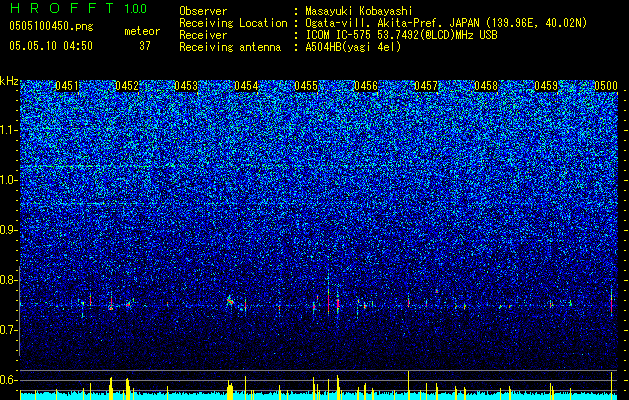The image size is (629, 400).
Task: Click the 0458 time marker
Action: [x=486, y=86]
